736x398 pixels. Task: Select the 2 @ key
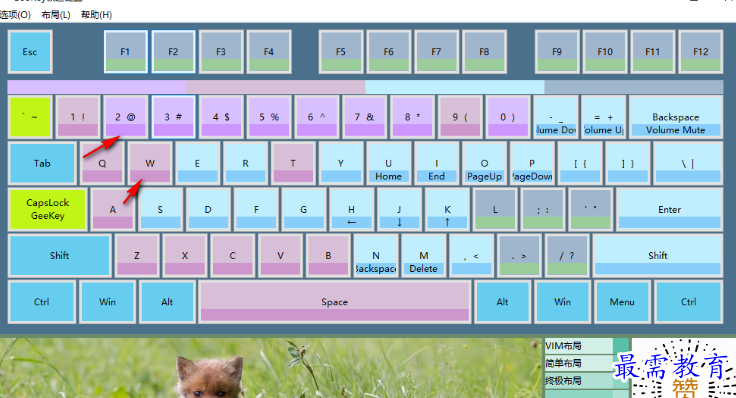[126, 117]
